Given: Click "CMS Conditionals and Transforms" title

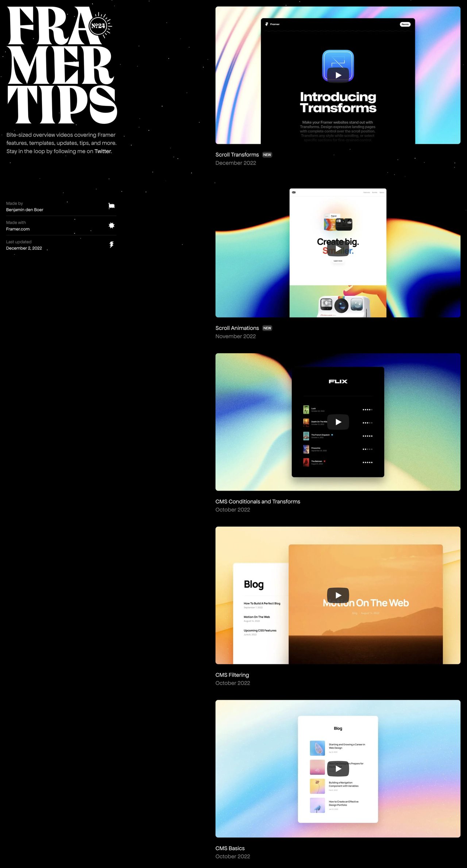Looking at the screenshot, I should pos(258,502).
